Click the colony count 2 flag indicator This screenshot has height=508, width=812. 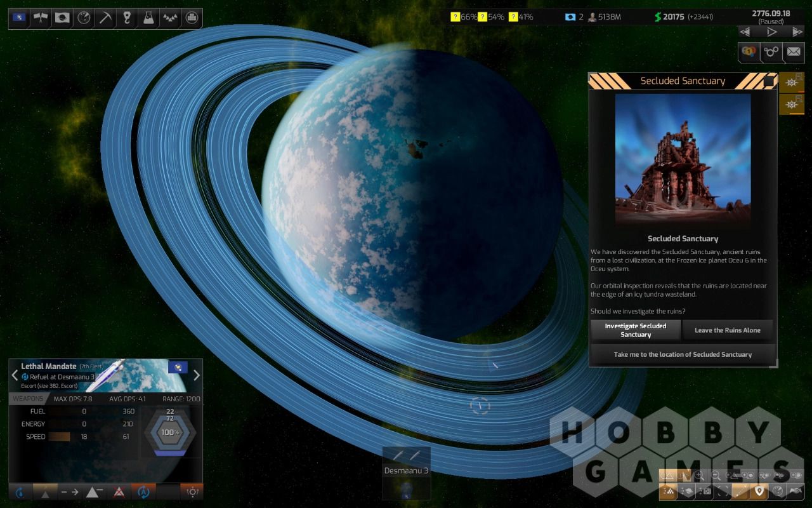click(x=574, y=17)
